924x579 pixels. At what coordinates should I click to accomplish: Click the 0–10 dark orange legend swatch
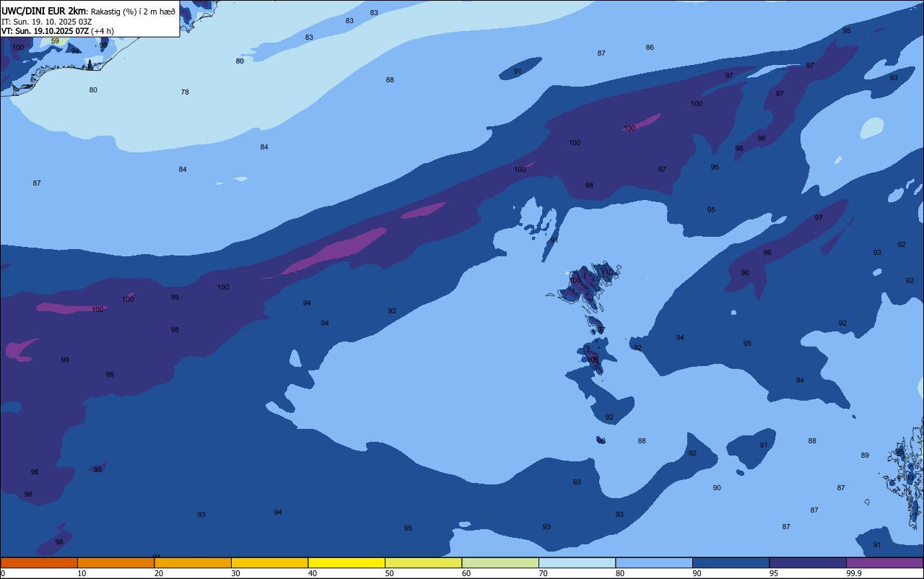(39, 562)
